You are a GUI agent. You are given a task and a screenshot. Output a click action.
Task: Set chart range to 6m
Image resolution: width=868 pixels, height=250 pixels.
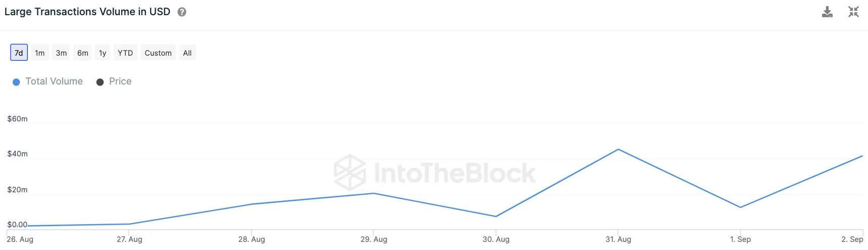83,53
